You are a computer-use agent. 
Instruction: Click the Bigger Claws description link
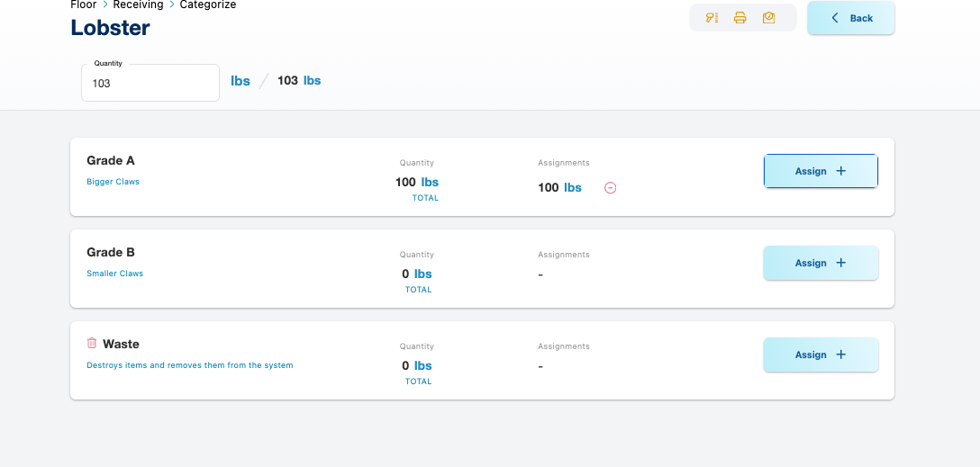click(x=113, y=182)
